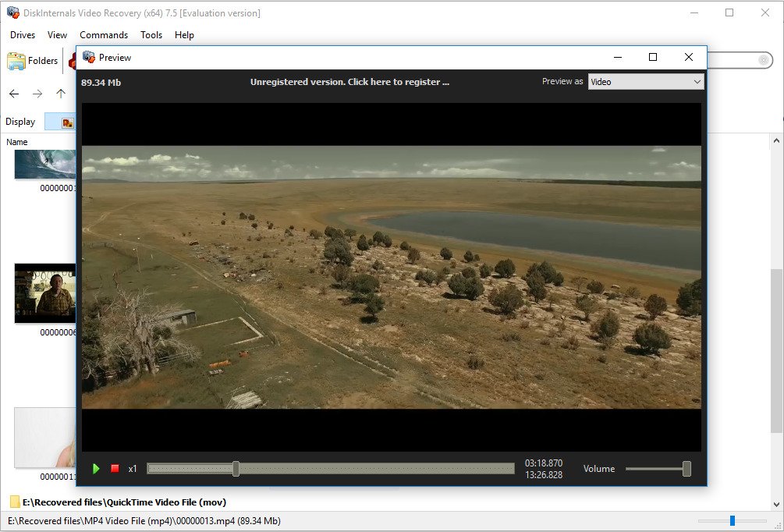Go up one folder level arrow

tap(61, 94)
